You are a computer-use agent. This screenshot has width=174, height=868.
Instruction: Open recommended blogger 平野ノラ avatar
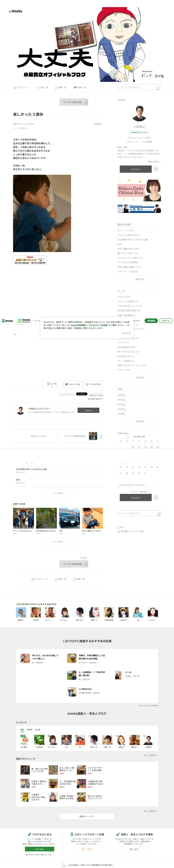94,612
